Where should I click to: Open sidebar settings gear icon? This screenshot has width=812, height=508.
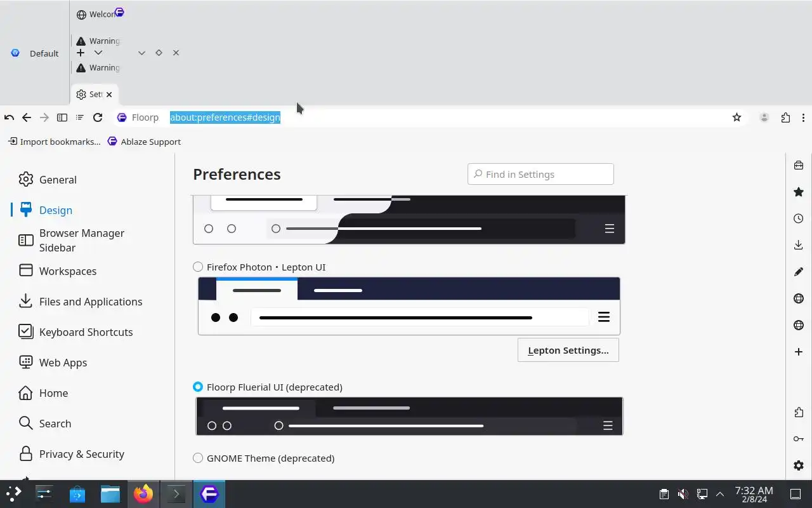[x=799, y=465]
